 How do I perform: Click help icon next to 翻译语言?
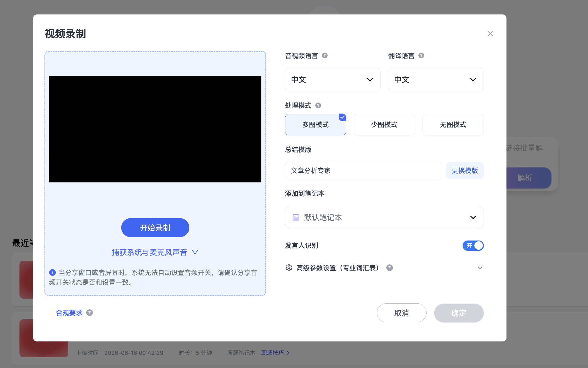click(421, 55)
